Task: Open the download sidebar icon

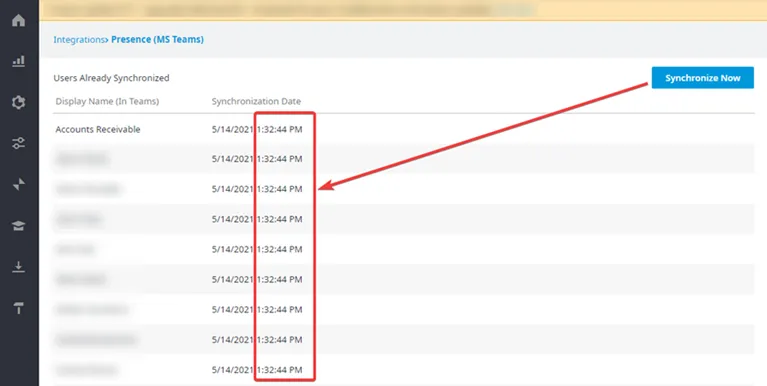Action: click(x=19, y=267)
